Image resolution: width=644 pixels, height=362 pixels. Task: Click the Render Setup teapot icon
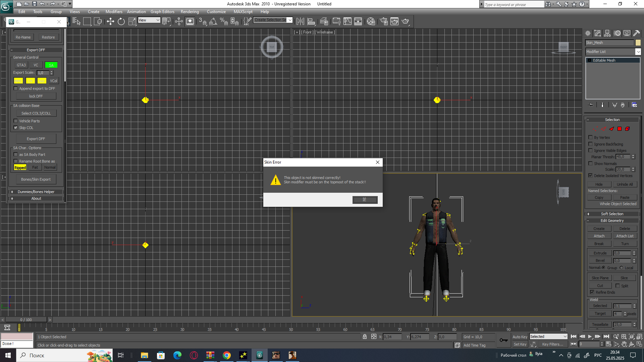click(x=384, y=21)
